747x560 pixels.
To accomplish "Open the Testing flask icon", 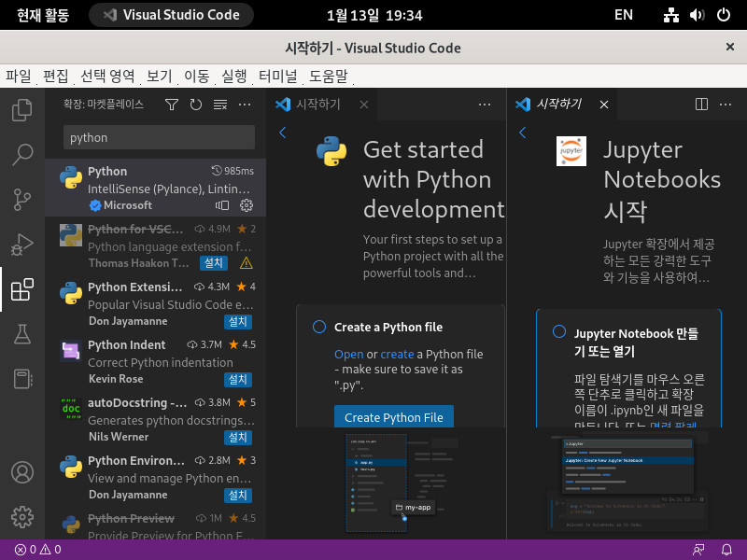I will (x=21, y=334).
